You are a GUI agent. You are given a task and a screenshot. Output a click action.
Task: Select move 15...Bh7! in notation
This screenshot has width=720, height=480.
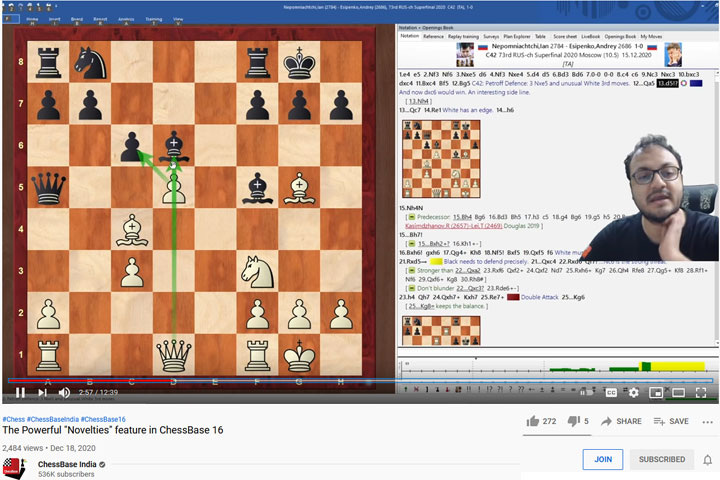point(410,235)
